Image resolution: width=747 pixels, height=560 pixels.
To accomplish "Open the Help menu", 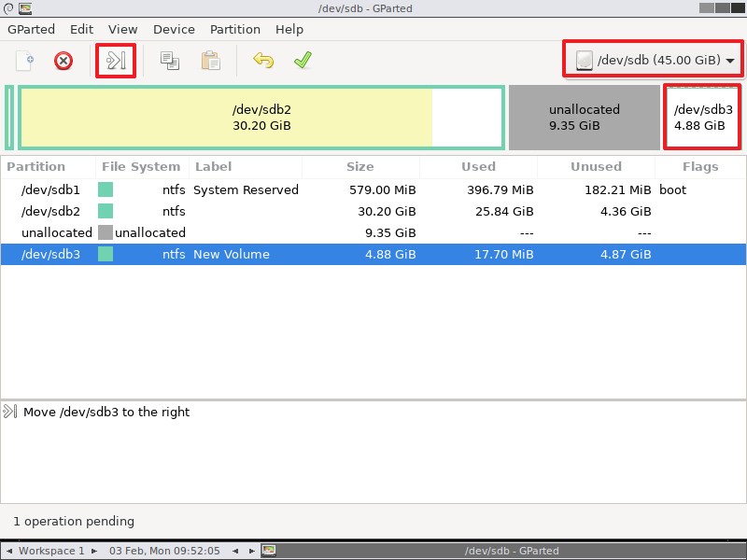I will pyautogui.click(x=289, y=29).
